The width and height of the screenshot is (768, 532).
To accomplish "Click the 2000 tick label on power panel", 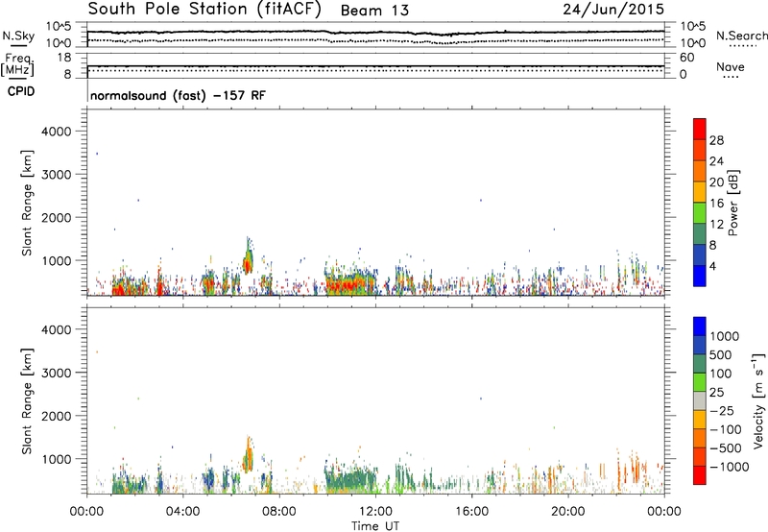I will (57, 217).
